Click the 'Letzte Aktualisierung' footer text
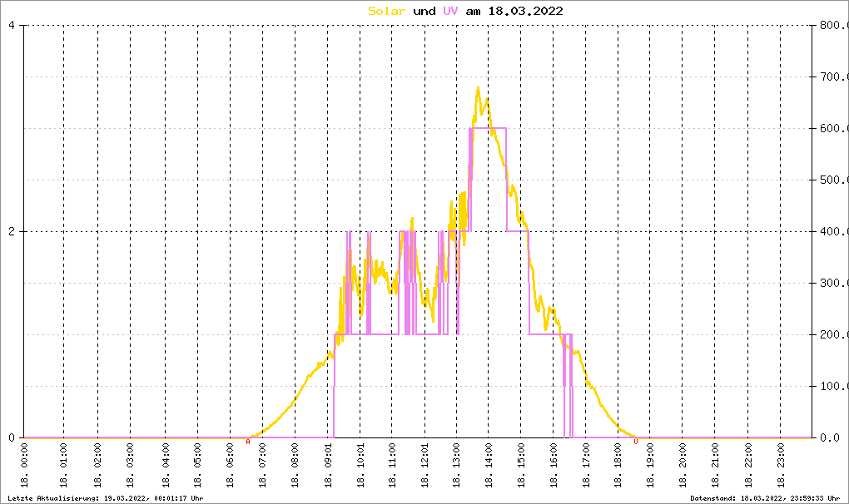The height and width of the screenshot is (504, 849). 105,498
